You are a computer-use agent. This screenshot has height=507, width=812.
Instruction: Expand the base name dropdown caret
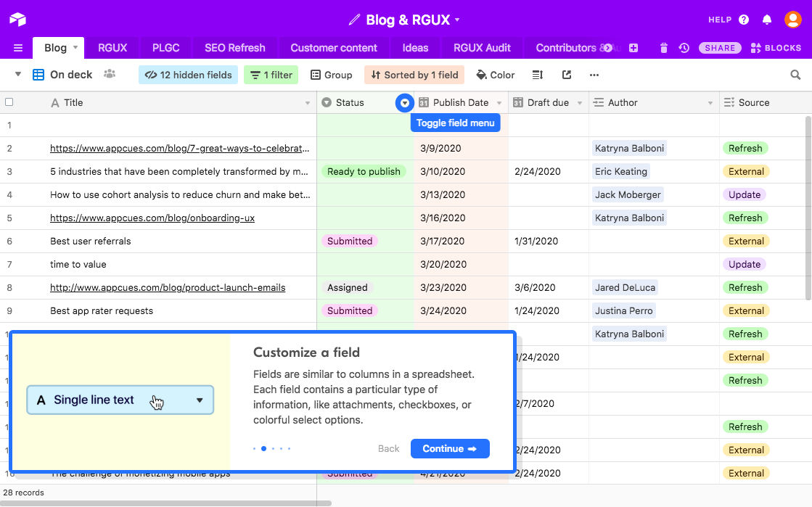[x=457, y=20]
